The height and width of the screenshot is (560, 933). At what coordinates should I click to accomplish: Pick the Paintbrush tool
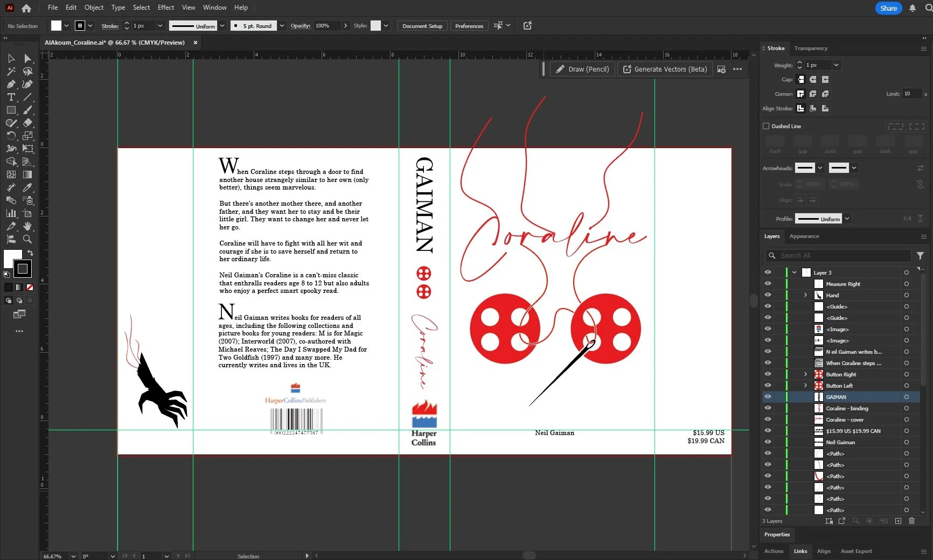[27, 110]
